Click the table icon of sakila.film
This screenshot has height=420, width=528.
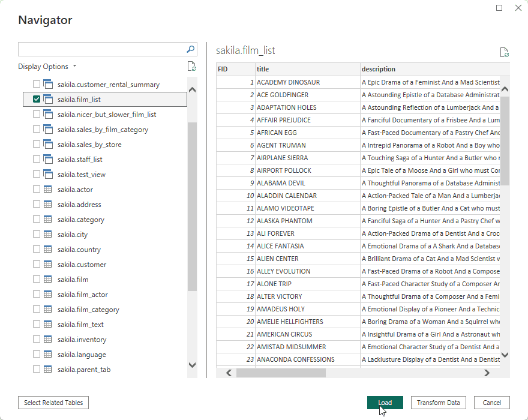pyautogui.click(x=48, y=279)
